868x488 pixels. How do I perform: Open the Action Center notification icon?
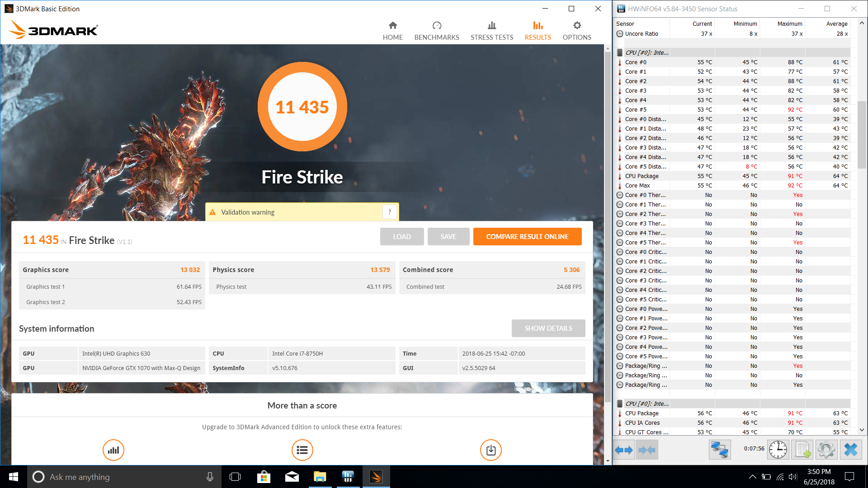(x=849, y=477)
